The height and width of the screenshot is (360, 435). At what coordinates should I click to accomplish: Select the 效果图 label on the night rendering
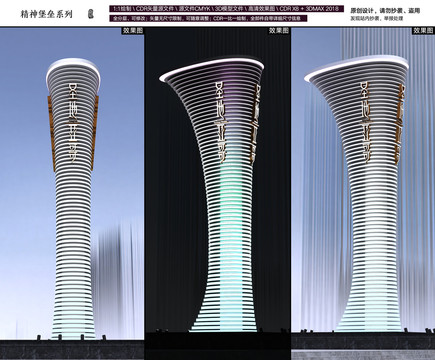[279, 31]
